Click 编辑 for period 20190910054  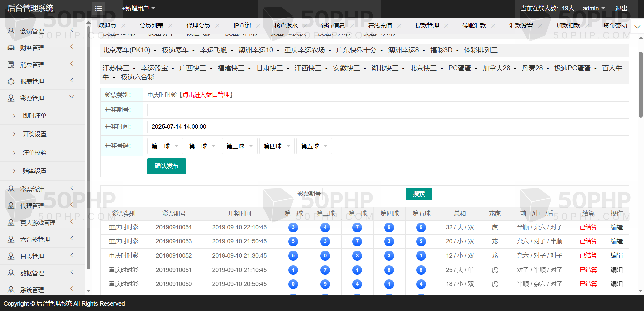[616, 227]
